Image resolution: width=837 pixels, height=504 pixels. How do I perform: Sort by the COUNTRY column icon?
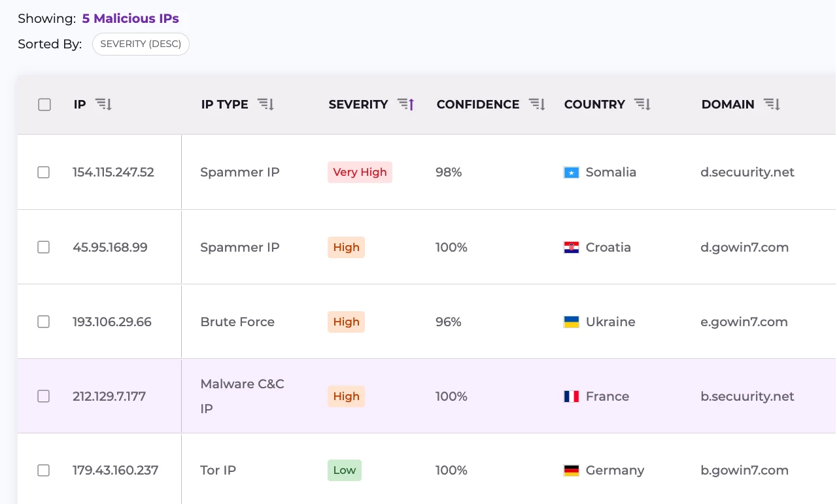click(643, 105)
